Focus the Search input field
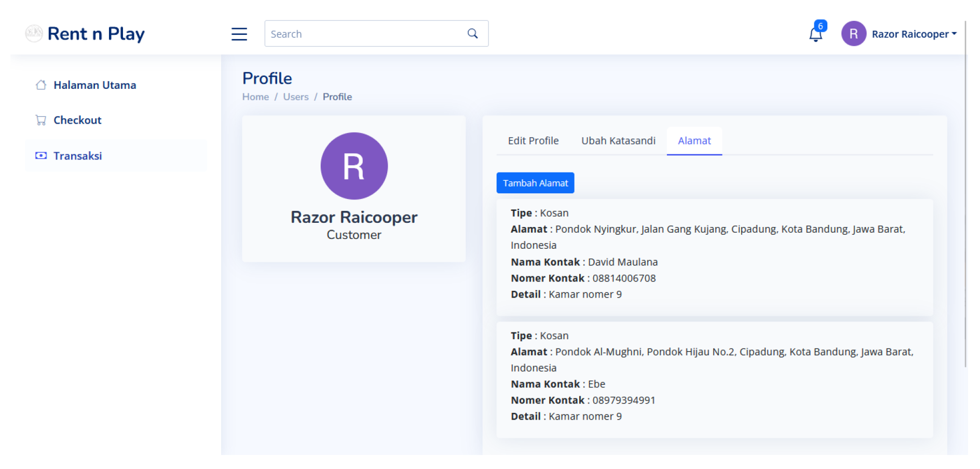 [363, 34]
